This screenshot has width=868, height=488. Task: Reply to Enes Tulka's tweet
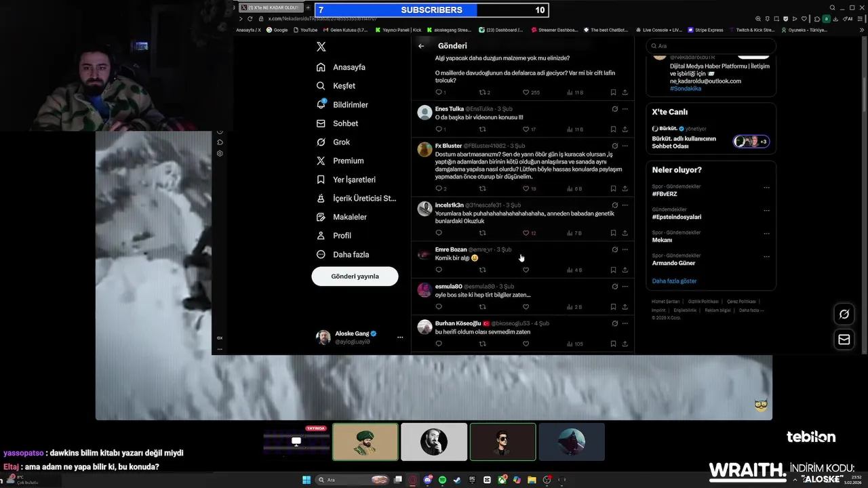coord(439,129)
